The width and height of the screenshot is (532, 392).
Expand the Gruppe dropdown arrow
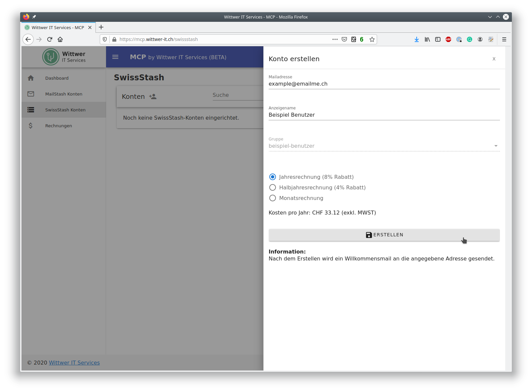(496, 146)
